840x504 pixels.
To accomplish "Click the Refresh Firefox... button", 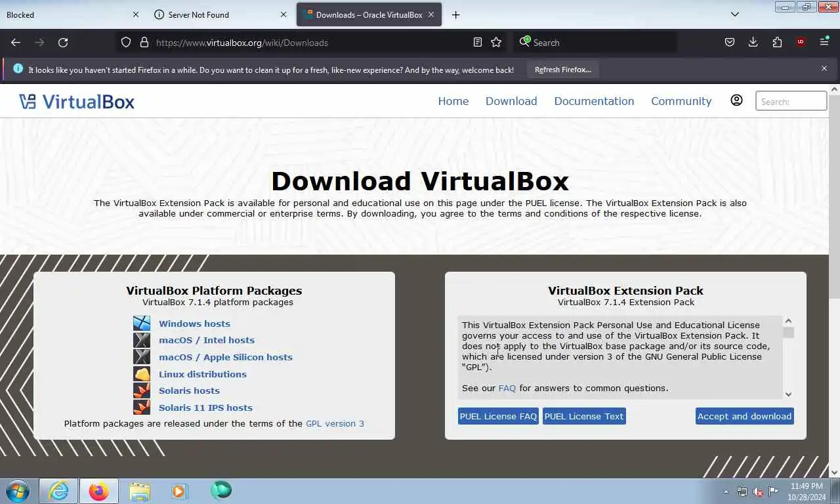I will point(563,70).
